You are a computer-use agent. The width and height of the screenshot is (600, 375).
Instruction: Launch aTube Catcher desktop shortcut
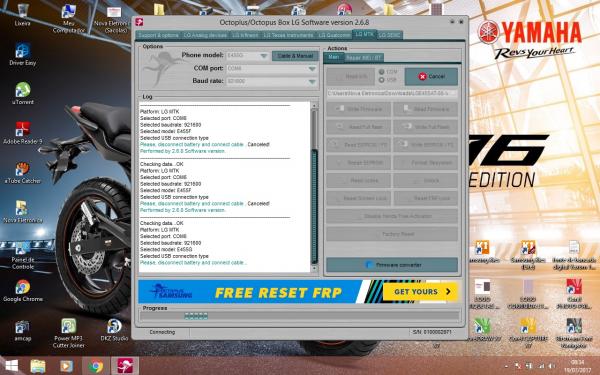click(23, 172)
